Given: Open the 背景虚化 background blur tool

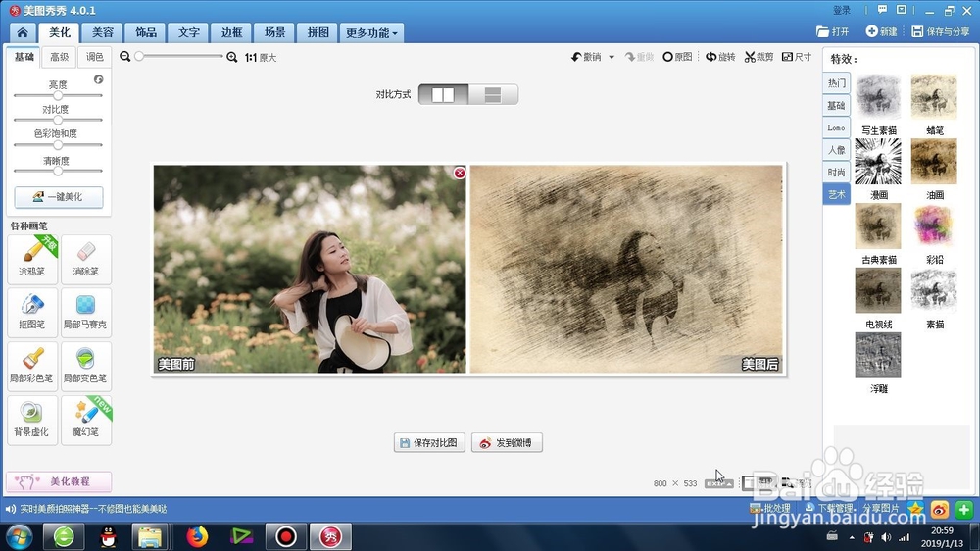Looking at the screenshot, I should (32, 420).
